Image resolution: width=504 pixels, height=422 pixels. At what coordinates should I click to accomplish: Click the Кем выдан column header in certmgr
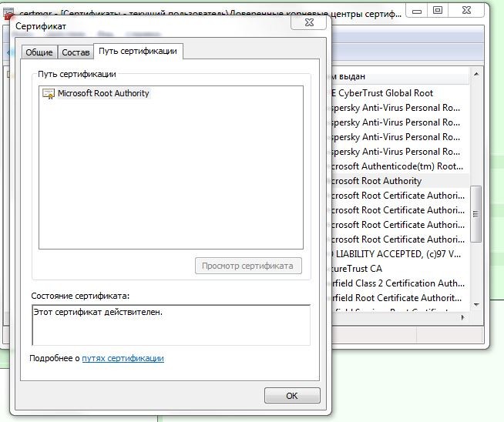coord(400,76)
